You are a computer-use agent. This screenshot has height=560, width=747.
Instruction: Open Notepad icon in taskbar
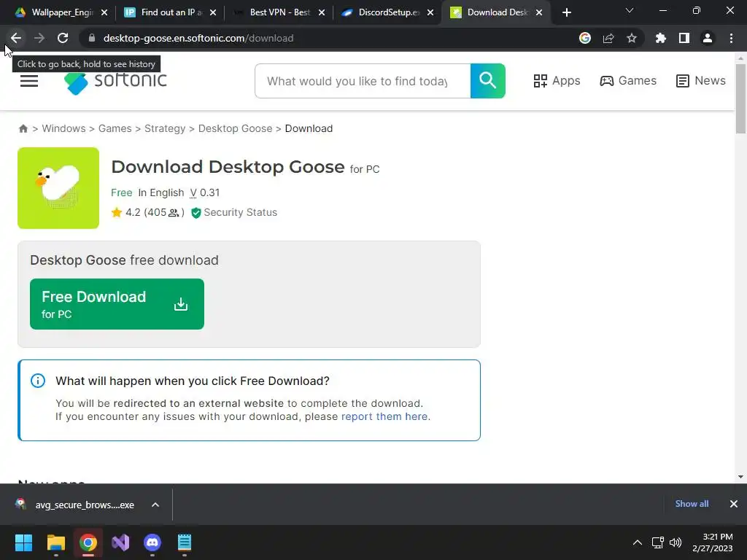pos(185,542)
